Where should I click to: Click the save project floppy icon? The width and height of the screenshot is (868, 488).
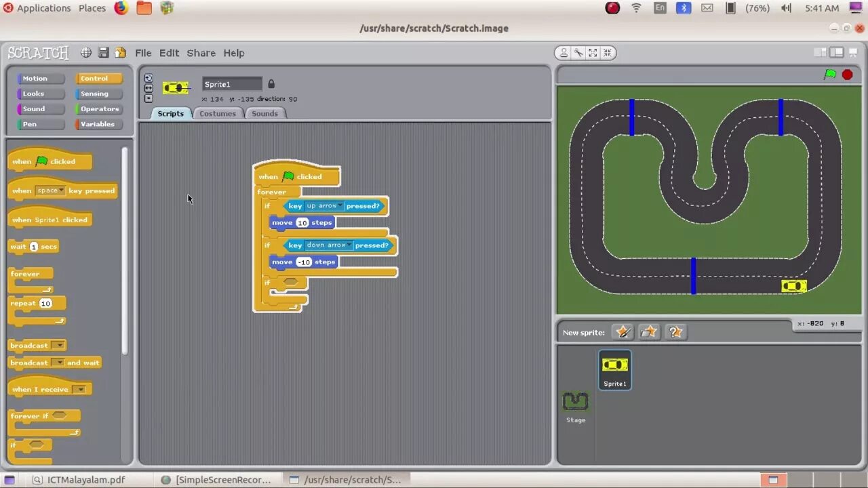tap(104, 53)
